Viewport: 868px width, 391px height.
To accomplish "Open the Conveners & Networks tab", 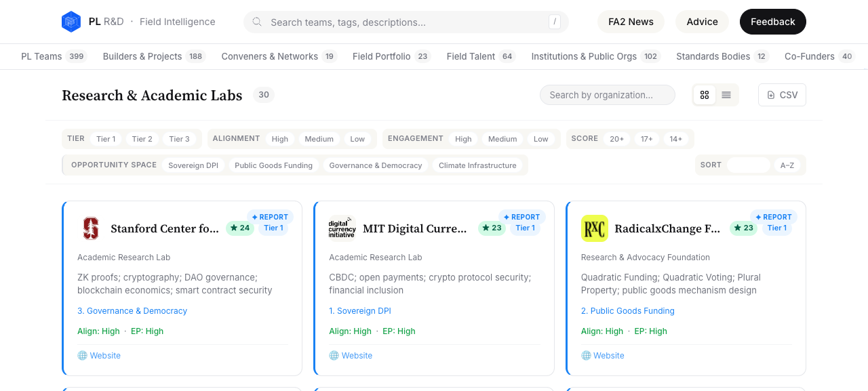I will [x=279, y=56].
